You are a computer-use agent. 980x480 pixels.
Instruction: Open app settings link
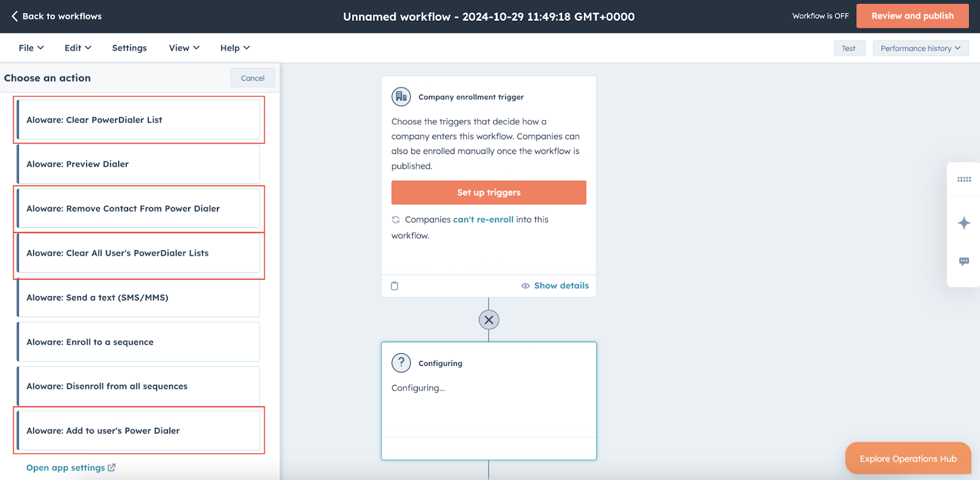(x=66, y=468)
